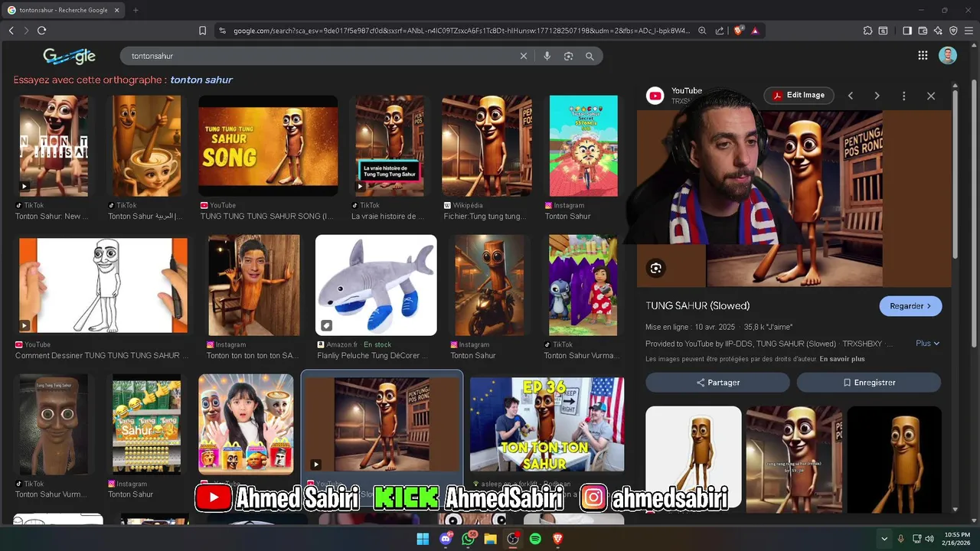Open the extensions puzzle icon
The image size is (980, 551).
tap(867, 31)
